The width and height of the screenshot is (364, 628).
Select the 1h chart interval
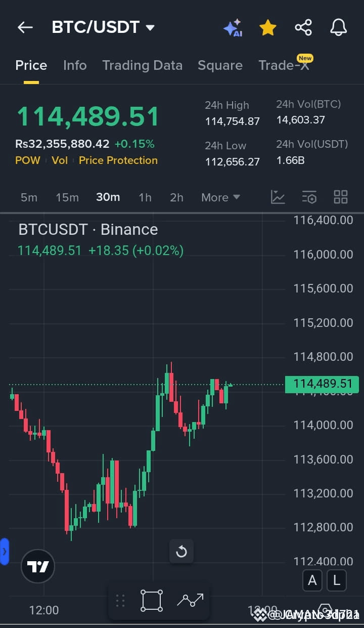[x=145, y=197]
